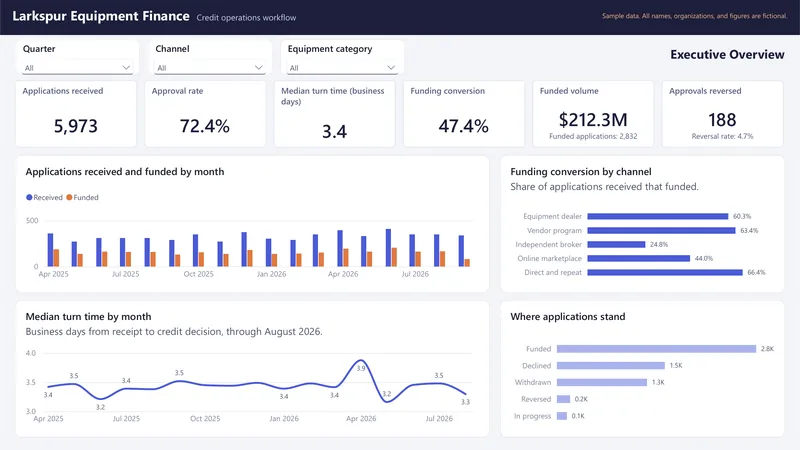Click the Independent broker category label

[548, 244]
